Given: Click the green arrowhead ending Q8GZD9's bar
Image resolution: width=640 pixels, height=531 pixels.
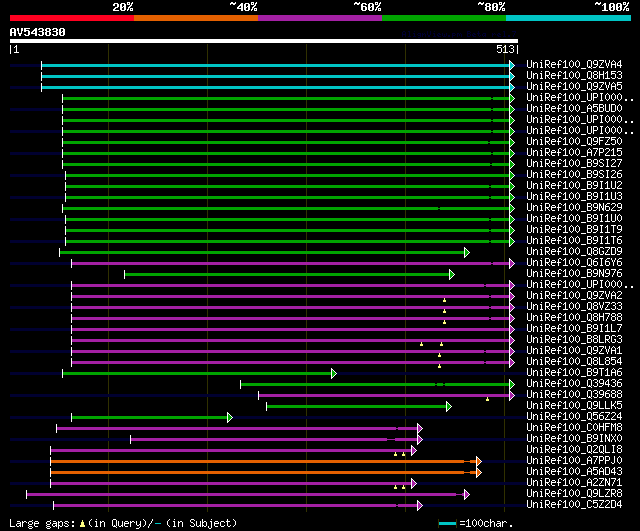Looking at the screenshot, I should [x=467, y=253].
